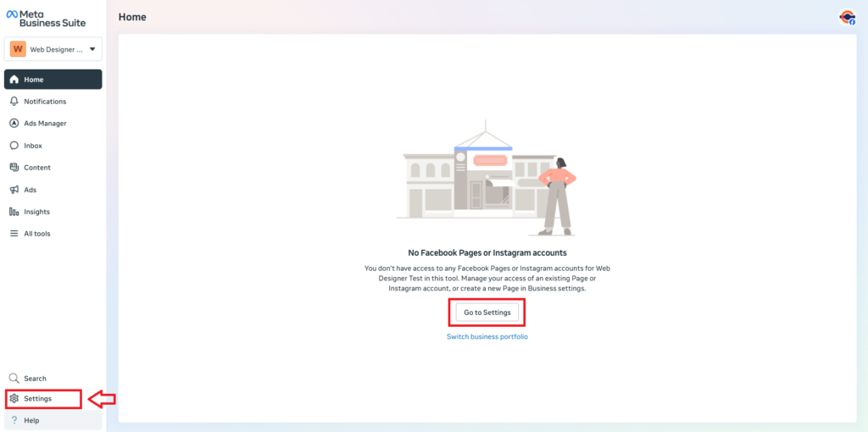The width and height of the screenshot is (868, 432).
Task: Click the Go to Settings button
Action: (x=487, y=313)
